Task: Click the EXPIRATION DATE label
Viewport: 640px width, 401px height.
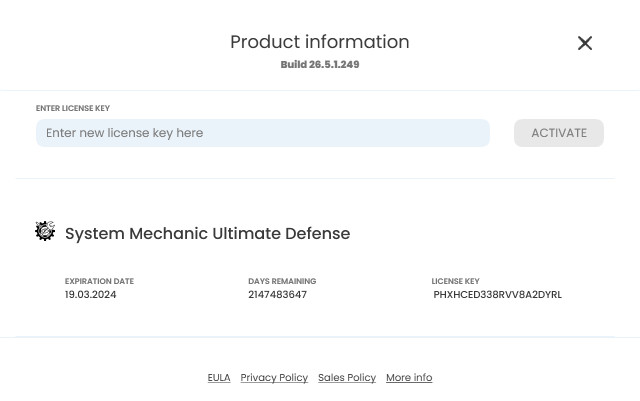Action: (99, 281)
